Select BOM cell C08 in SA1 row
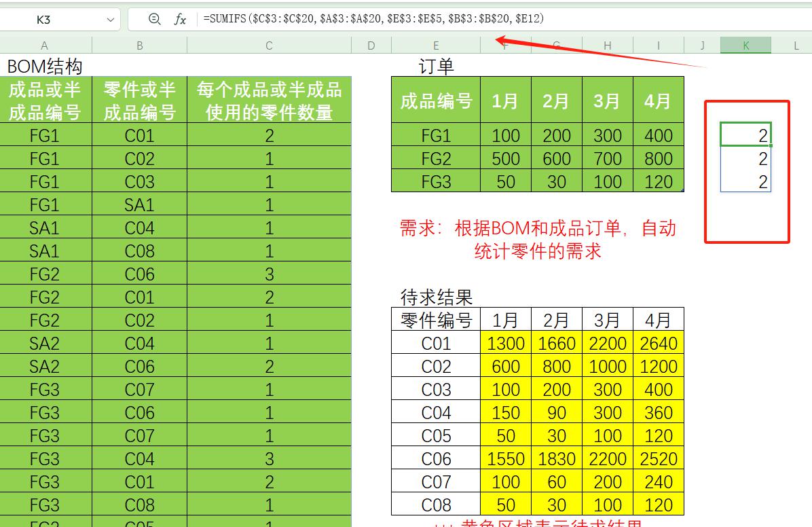 point(139,251)
